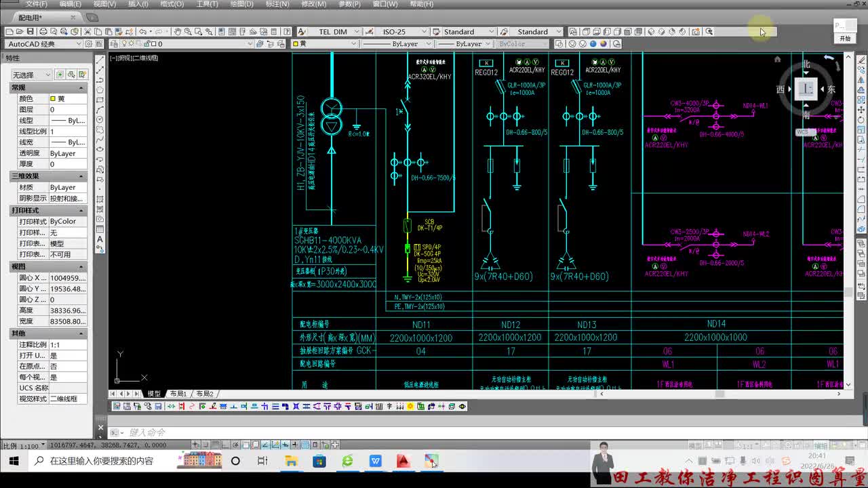Open the 绘图(D) menu

click(241, 4)
